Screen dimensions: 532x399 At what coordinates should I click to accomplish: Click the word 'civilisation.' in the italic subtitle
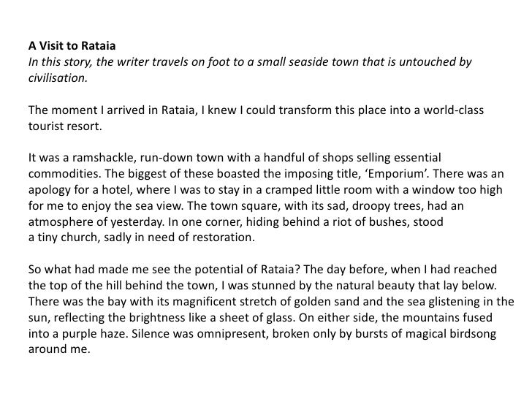[58, 78]
